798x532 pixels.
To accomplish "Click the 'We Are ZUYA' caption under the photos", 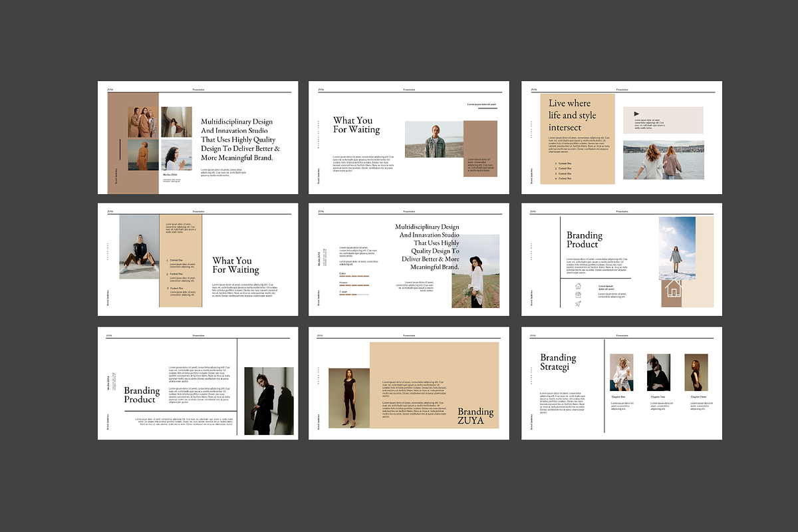I will 170,174.
